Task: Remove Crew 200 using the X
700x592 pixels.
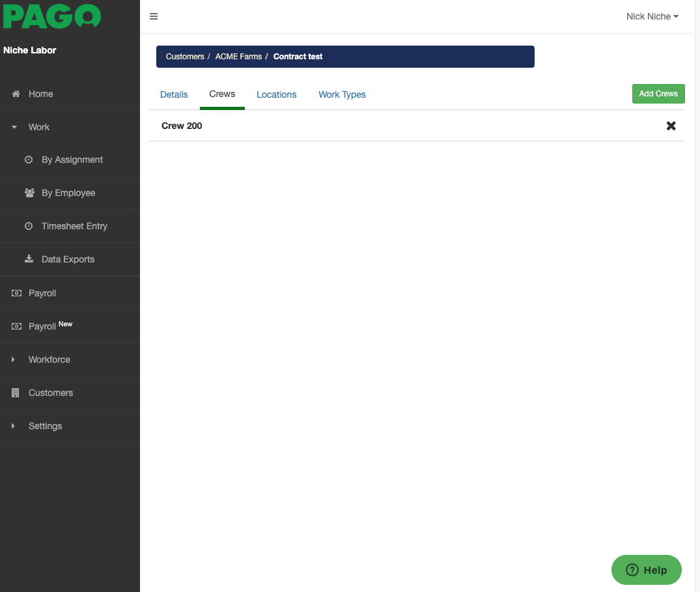Action: (671, 126)
